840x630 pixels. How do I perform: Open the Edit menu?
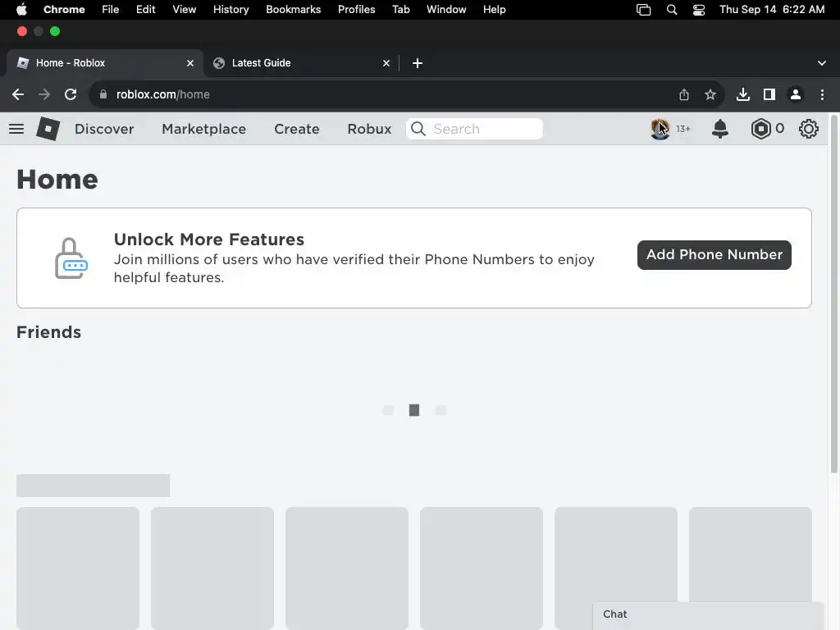pos(146,10)
